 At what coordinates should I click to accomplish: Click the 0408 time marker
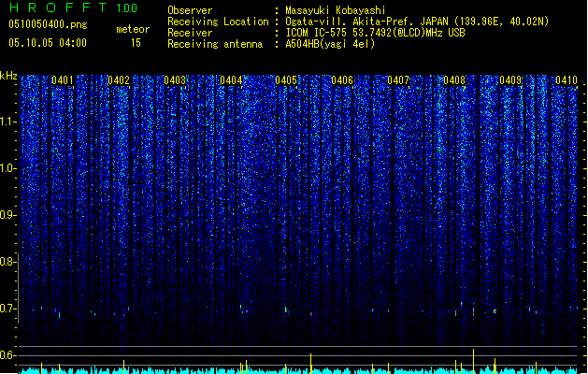click(454, 80)
